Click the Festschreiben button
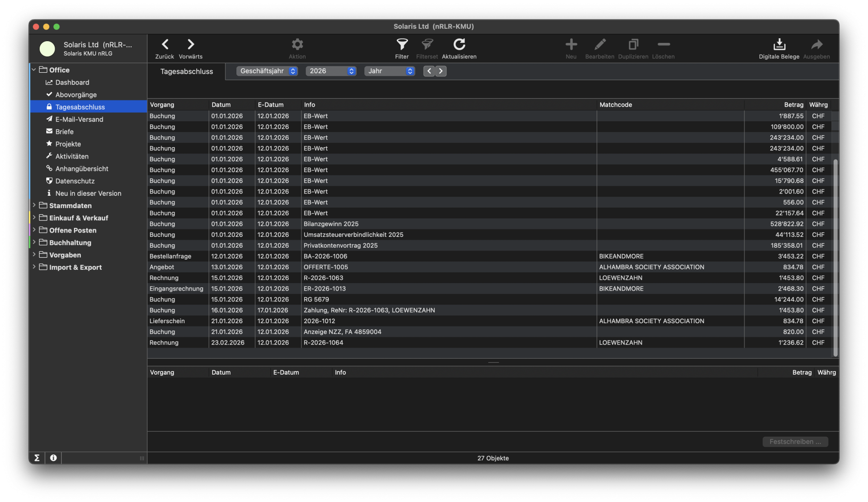868x502 pixels. [795, 442]
